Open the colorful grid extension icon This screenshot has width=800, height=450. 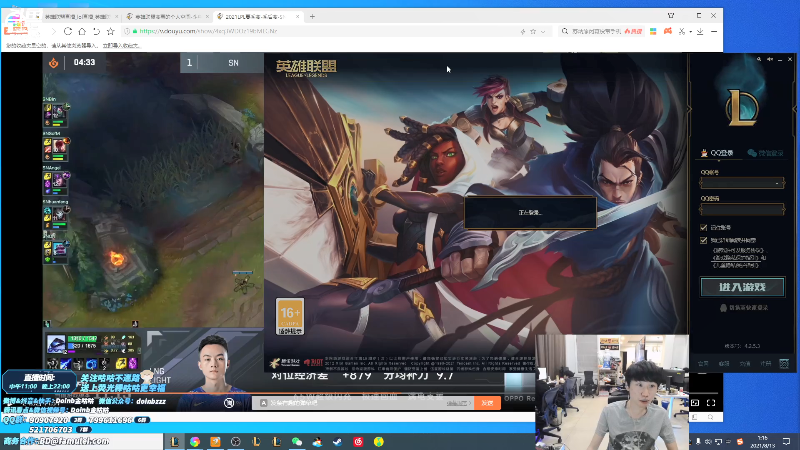point(653,31)
